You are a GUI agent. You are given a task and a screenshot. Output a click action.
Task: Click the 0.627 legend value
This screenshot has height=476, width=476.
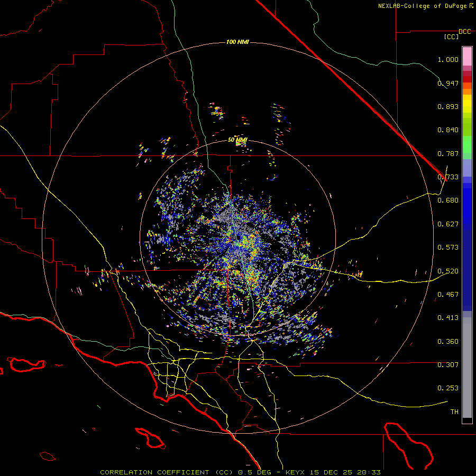pos(448,224)
